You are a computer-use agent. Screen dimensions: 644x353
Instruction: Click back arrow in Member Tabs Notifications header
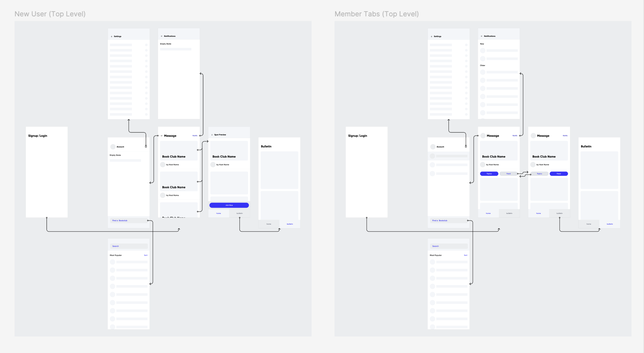(x=482, y=36)
